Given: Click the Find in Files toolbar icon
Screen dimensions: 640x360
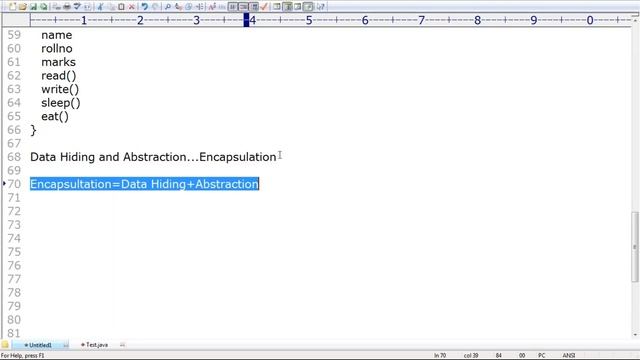Looking at the screenshot, I should coord(189,7).
